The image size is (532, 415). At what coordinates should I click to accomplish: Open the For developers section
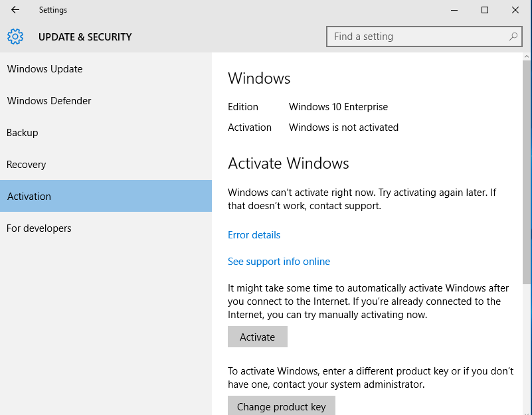pyautogui.click(x=106, y=228)
